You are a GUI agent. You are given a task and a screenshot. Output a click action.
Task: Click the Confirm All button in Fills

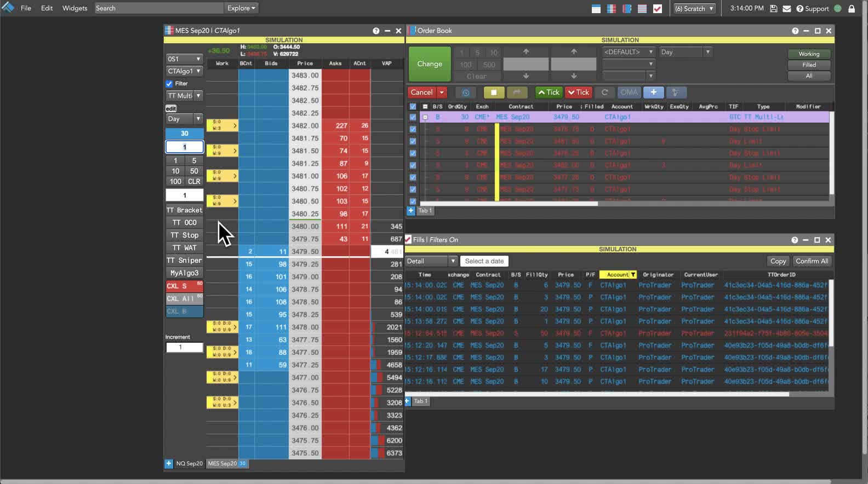(812, 261)
